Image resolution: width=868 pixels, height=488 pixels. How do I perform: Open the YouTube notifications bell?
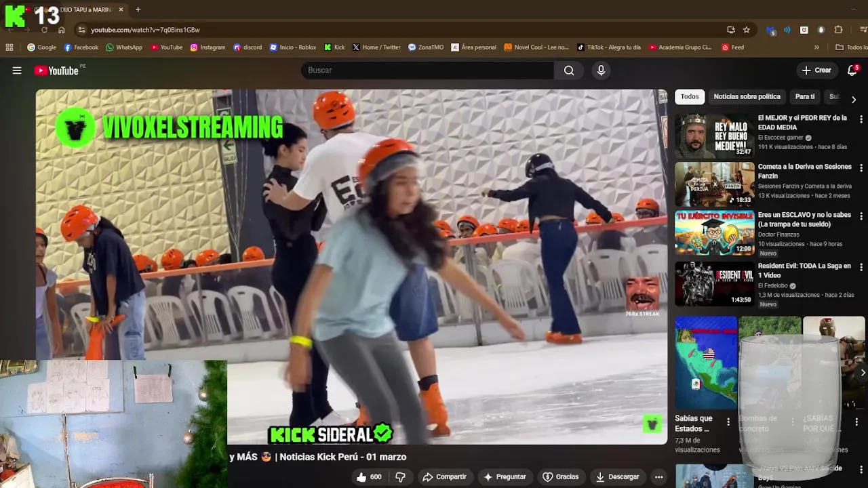pyautogui.click(x=853, y=70)
